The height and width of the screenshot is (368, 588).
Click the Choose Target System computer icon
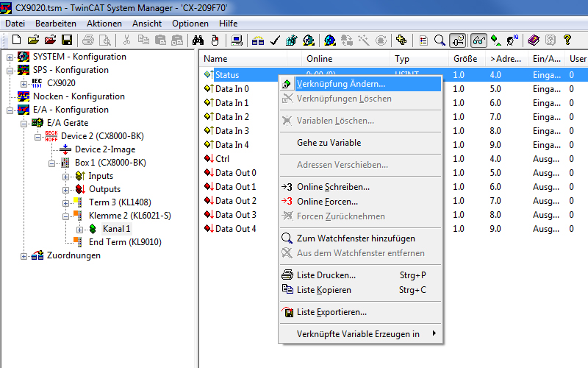pos(236,40)
